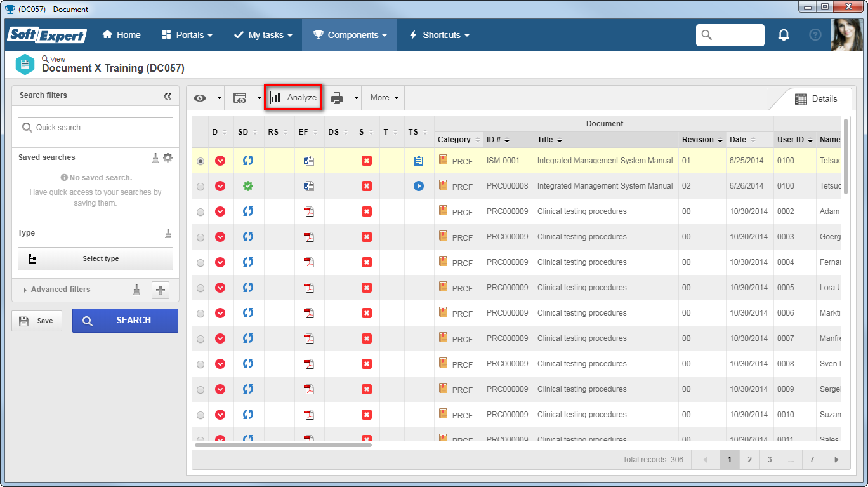Open the Select type dropdown
Image resolution: width=868 pixels, height=487 pixels.
coord(95,259)
